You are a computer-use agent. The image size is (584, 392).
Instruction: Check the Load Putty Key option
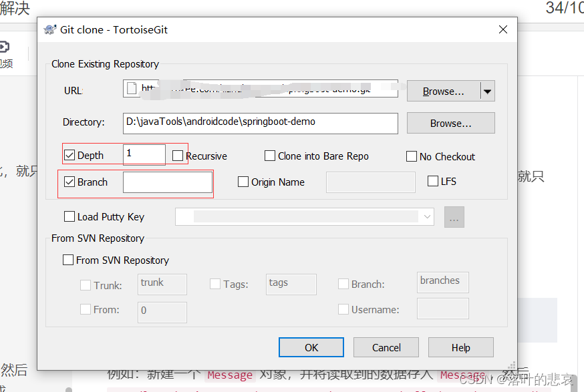[69, 216]
